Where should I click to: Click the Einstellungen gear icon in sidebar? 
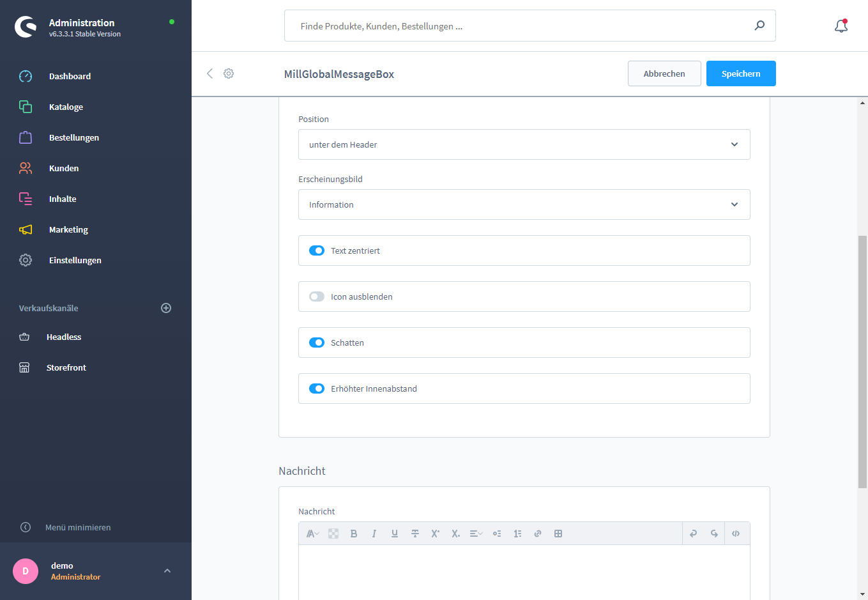(26, 260)
